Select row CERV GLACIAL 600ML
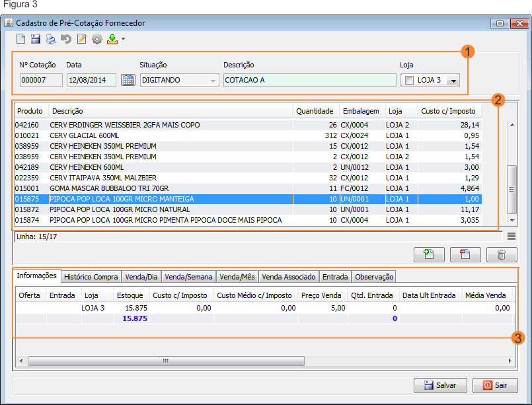Image resolution: width=532 pixels, height=405 pixels. pos(248,135)
